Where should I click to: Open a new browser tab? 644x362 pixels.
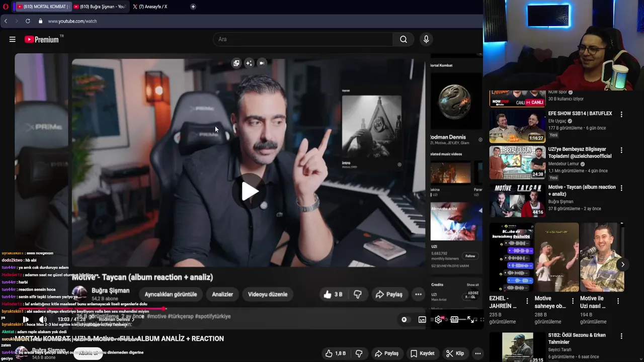pyautogui.click(x=193, y=7)
